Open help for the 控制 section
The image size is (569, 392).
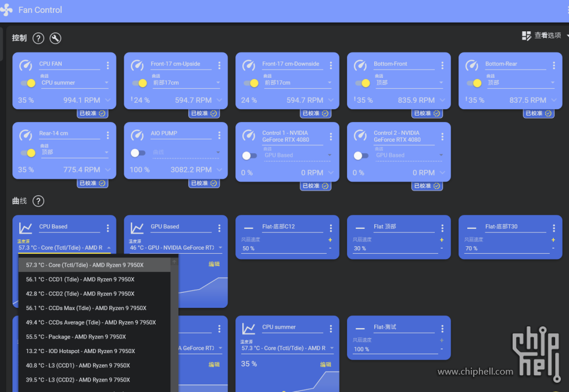38,38
